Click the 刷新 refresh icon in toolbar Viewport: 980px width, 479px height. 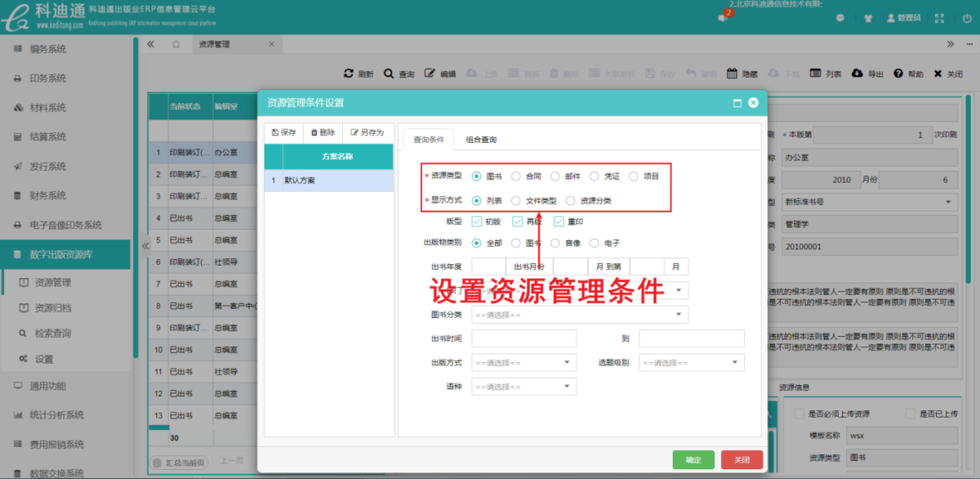[349, 74]
